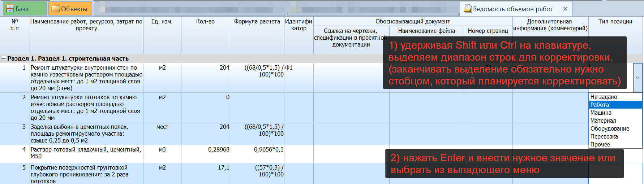Choose Машина in the dropdown list
The image size is (644, 184).
coord(615,113)
